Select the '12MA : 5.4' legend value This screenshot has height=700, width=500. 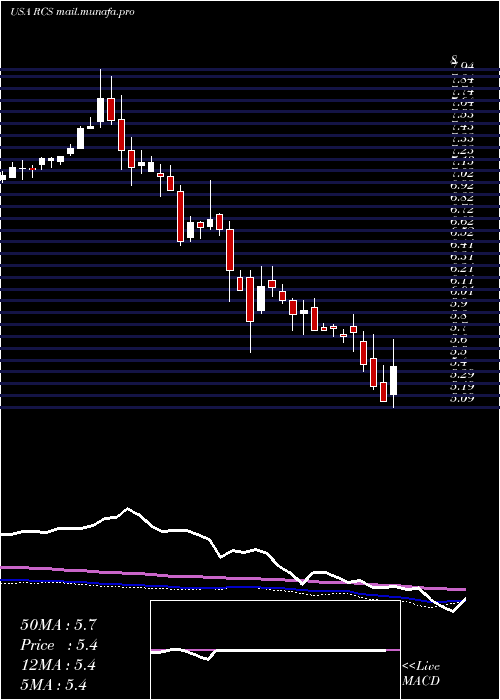click(58, 665)
